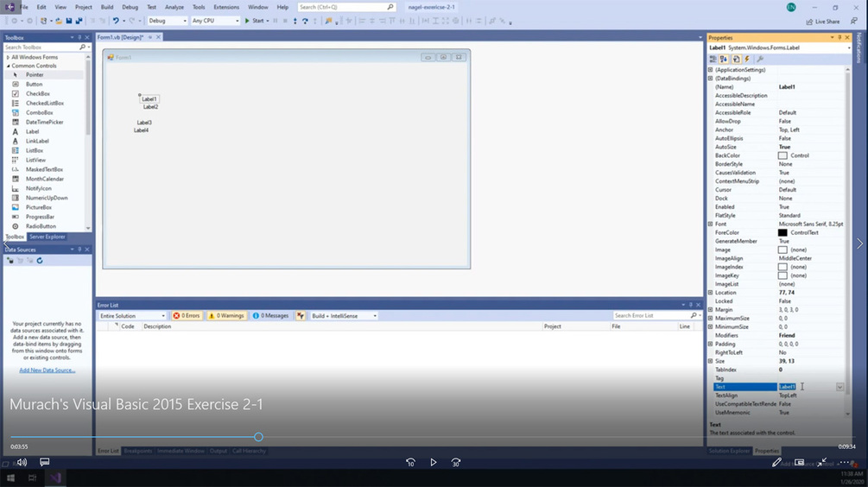Open the Text property value dropdown
The image size is (868, 487).
[x=839, y=387]
